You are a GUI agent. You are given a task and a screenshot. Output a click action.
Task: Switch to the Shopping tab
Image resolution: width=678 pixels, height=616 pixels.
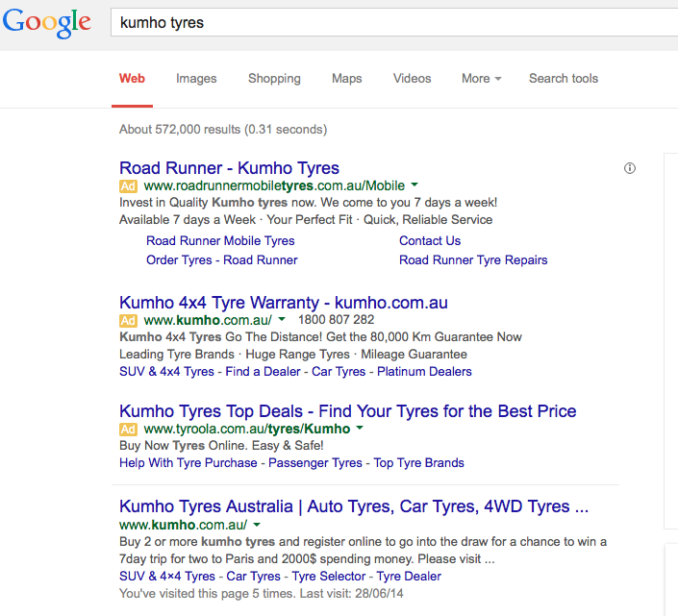coord(274,79)
